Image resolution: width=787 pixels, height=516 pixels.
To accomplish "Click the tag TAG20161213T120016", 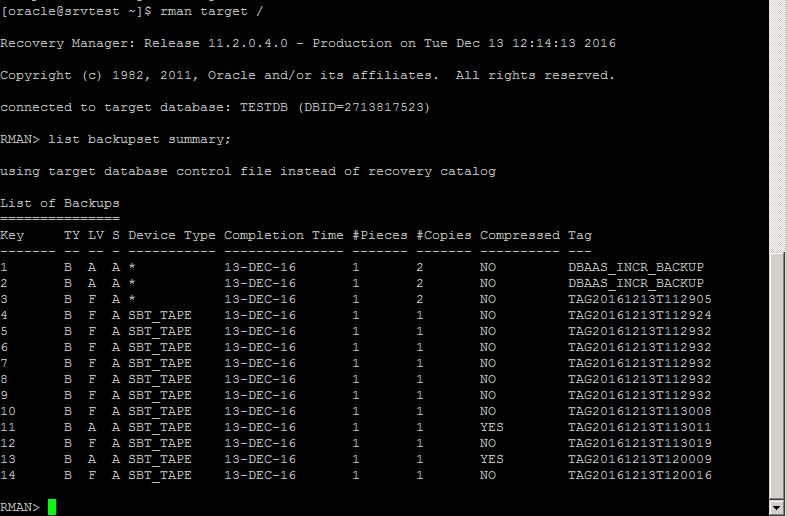I will pos(640,475).
